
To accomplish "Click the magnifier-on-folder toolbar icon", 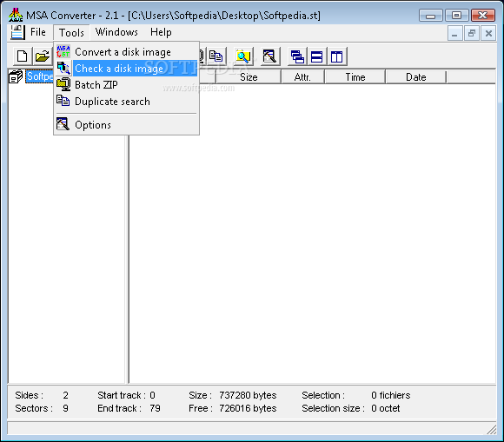I will [243, 56].
